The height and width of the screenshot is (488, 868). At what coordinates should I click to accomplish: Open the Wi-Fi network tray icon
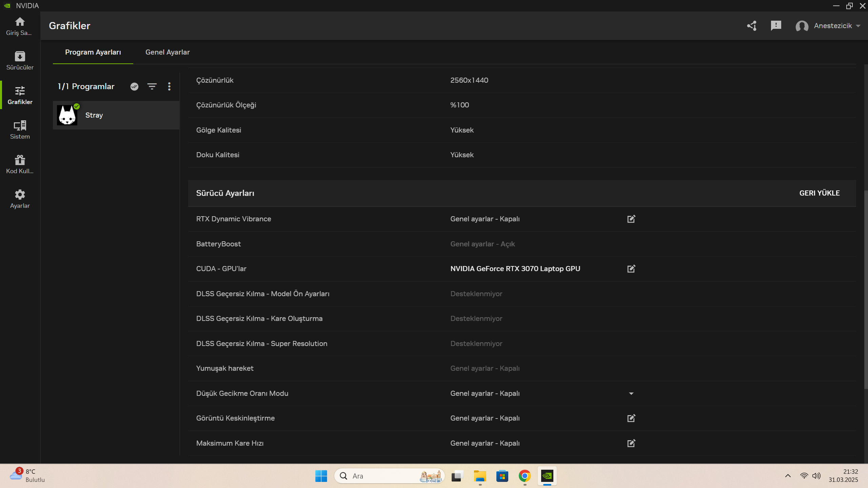click(804, 476)
